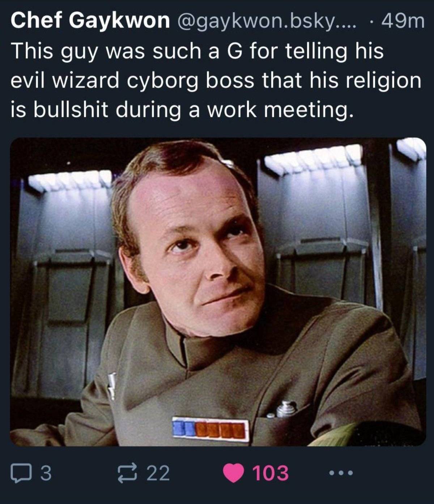Viewport: 434px width, 504px height.
Task: Click the repost count 22
Action: click(x=158, y=473)
